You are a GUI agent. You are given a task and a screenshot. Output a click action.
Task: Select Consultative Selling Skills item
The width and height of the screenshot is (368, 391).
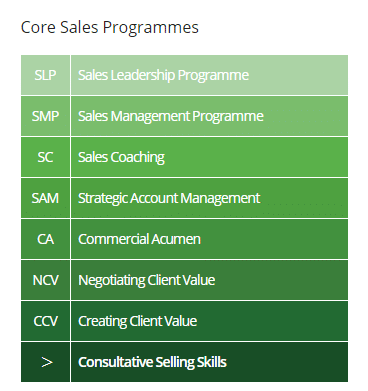pyautogui.click(x=152, y=362)
